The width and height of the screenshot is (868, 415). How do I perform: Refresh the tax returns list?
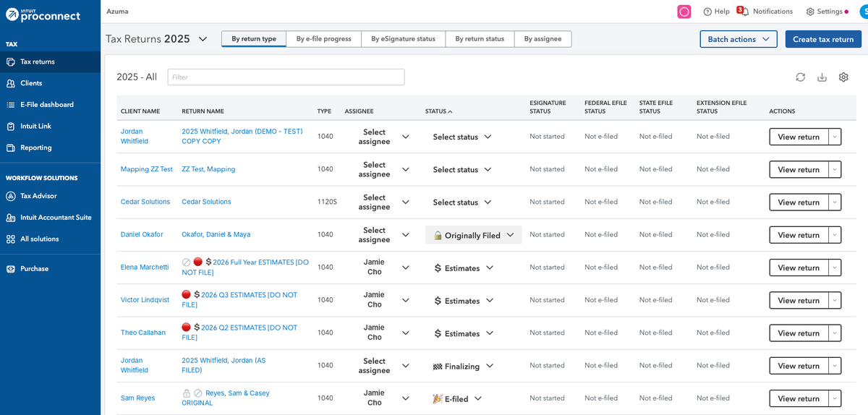(801, 77)
